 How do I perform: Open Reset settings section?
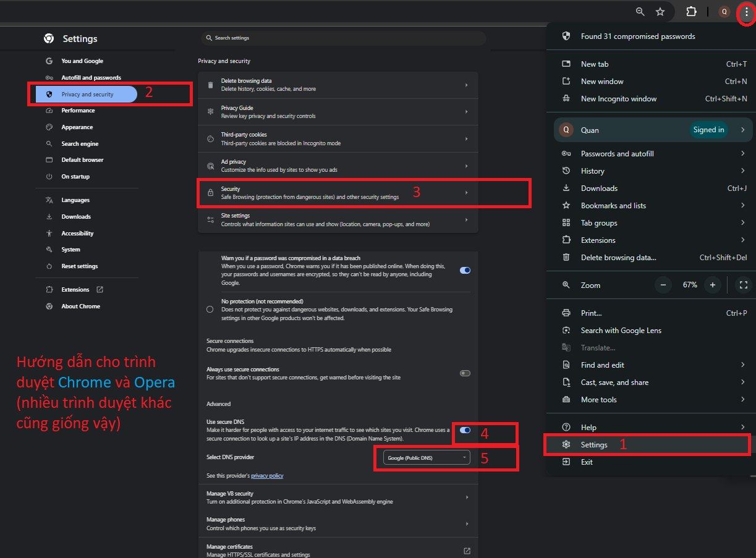point(79,266)
